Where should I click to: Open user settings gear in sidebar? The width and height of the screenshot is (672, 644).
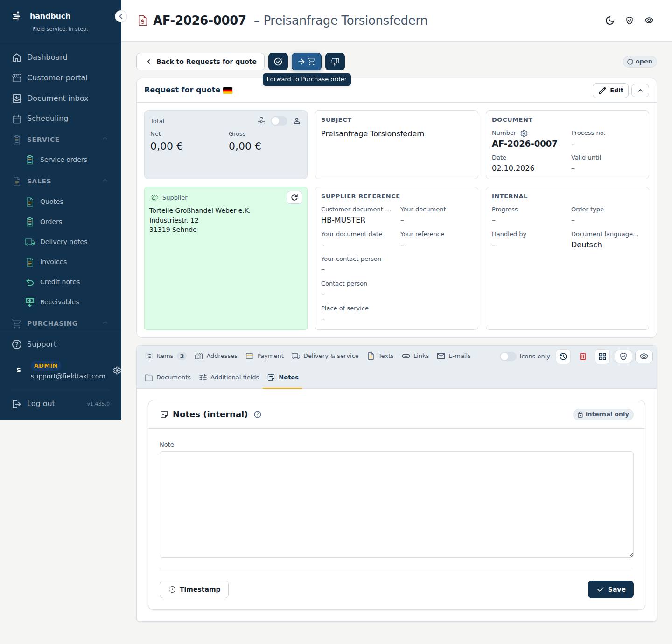point(117,371)
